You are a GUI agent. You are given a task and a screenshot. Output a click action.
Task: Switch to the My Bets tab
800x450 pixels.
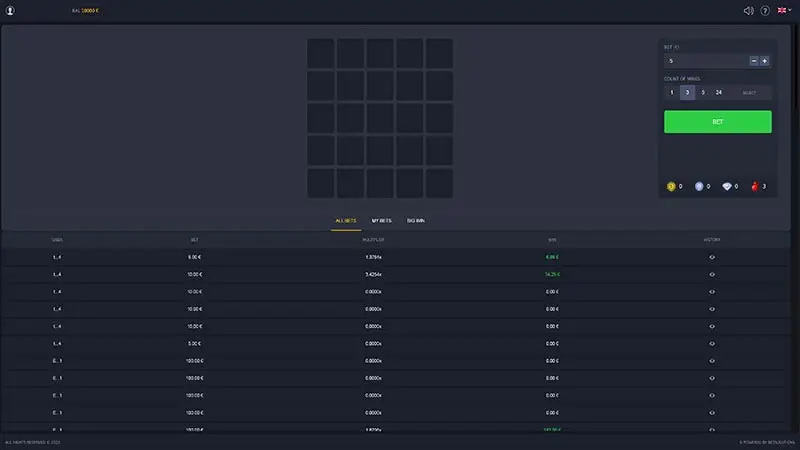point(382,221)
